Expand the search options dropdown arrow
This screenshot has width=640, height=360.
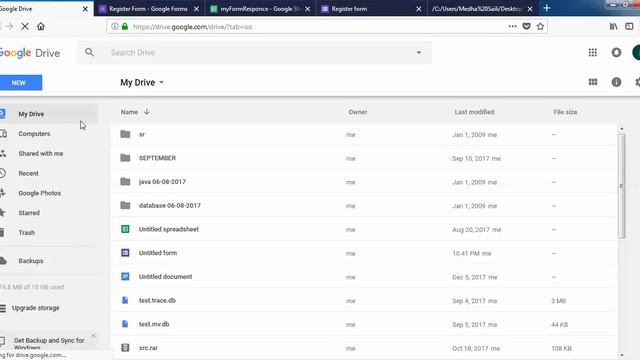pyautogui.click(x=419, y=53)
